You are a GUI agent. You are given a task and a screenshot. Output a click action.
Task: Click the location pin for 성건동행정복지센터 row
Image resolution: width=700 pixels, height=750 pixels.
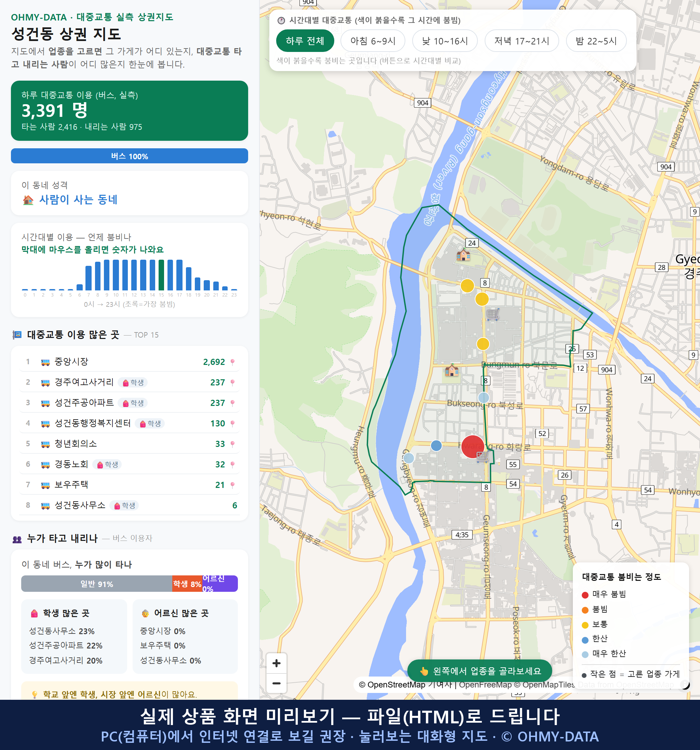(232, 424)
